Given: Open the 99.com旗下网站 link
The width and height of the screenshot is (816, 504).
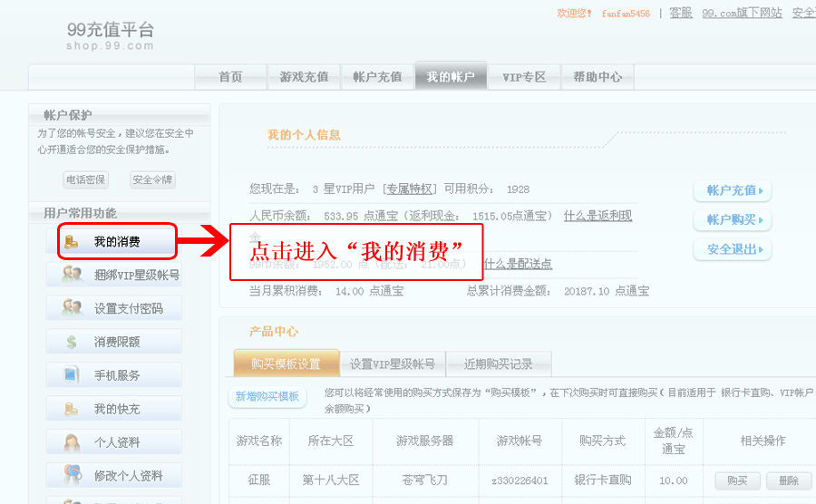Looking at the screenshot, I should click(x=742, y=13).
